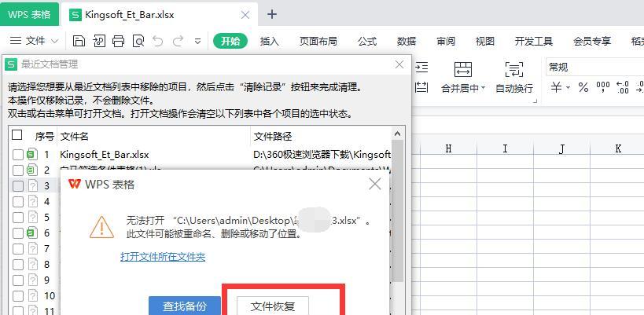
Task: Click the 文件路径 column header
Action: [320, 136]
